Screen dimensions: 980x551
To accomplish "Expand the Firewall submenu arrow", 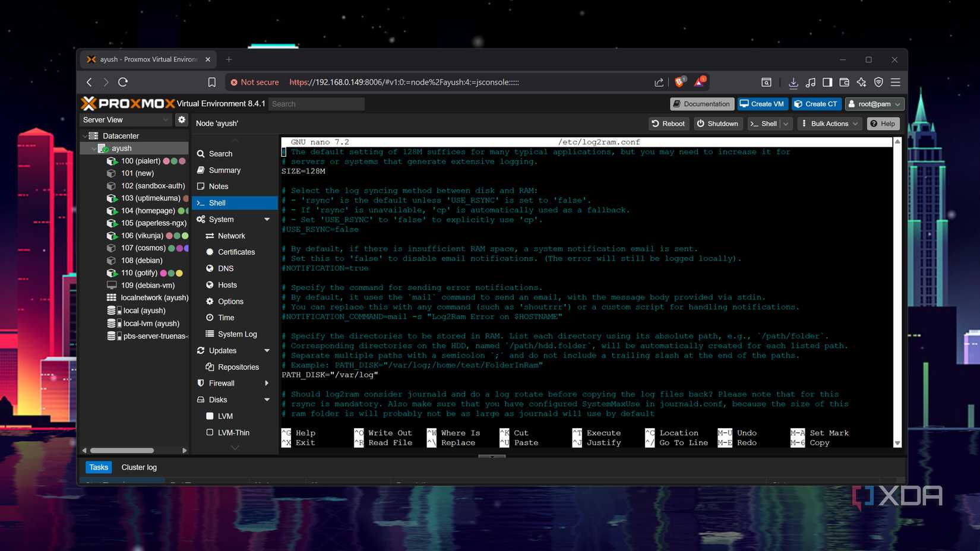I will (267, 384).
